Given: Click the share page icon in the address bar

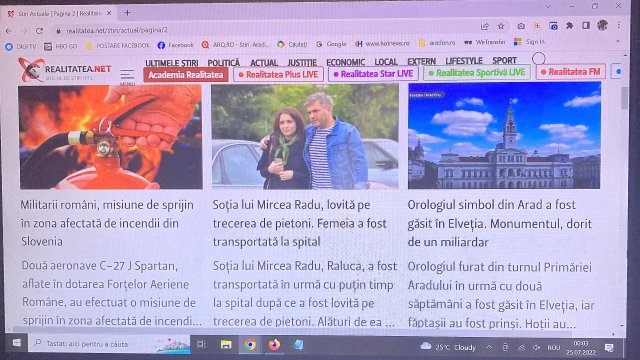Looking at the screenshot, I should (484, 27).
